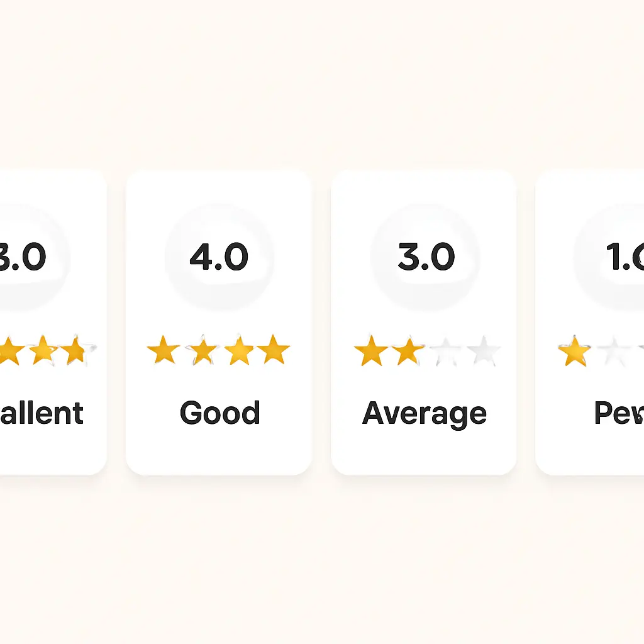The image size is (644, 644).
Task: Click the last gold star in the Excellent card
Action: [x=77, y=350]
